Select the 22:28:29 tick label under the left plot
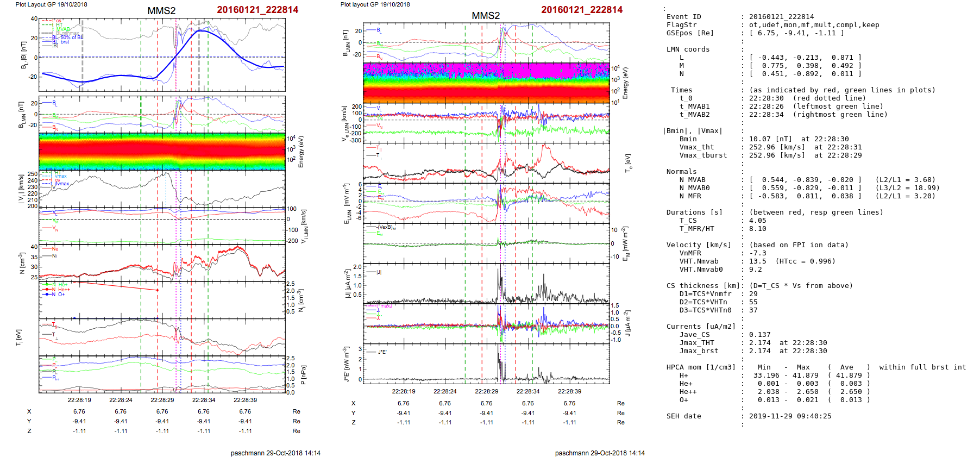Viewport: 980px width, 457px height. pos(162,400)
